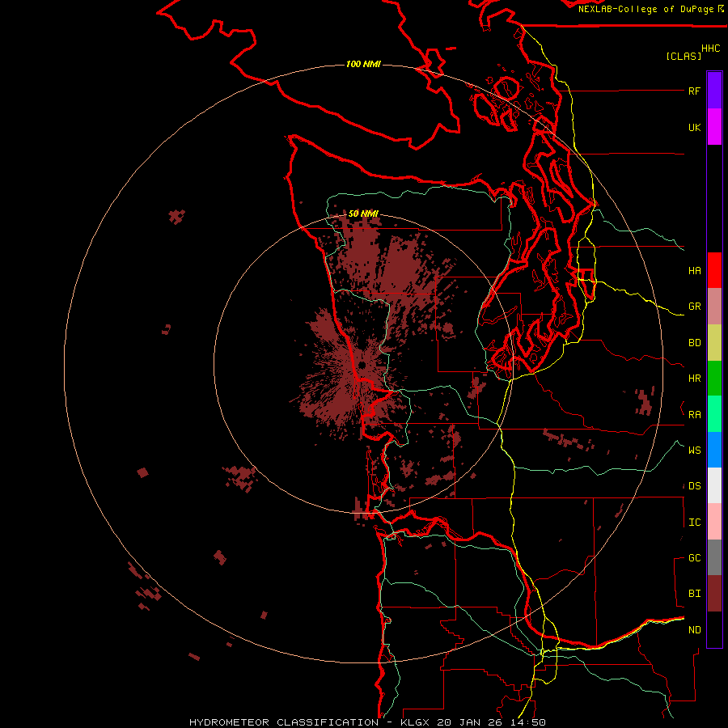Click the 50 NMI range ring label
Screen dimensions: 728x728
click(363, 214)
